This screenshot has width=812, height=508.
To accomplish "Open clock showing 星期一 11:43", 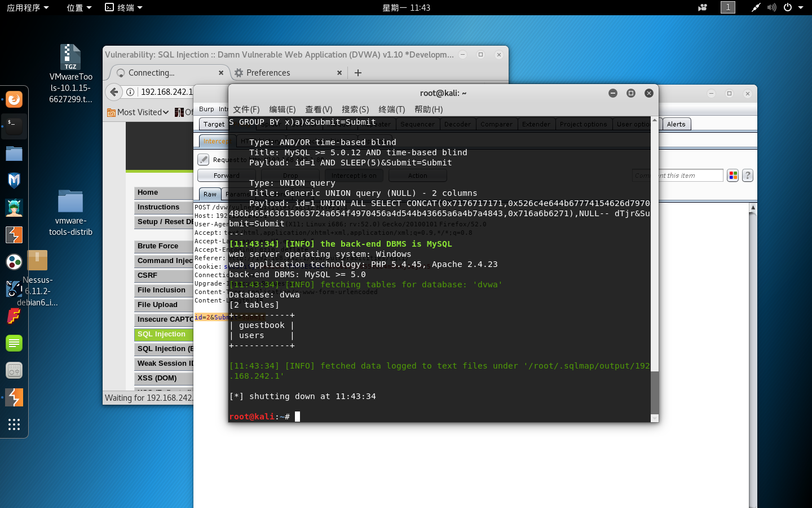I will (x=406, y=7).
